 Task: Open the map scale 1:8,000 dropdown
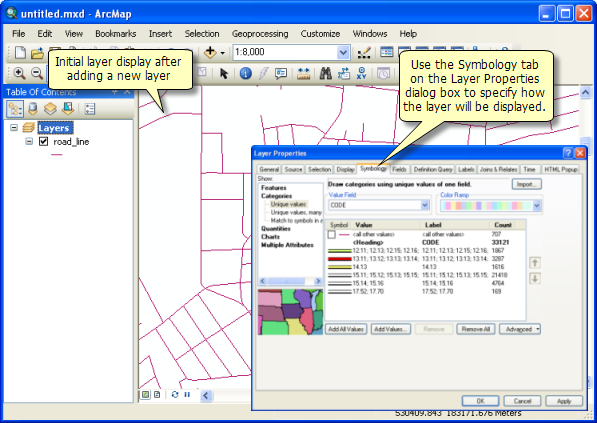tap(343, 53)
